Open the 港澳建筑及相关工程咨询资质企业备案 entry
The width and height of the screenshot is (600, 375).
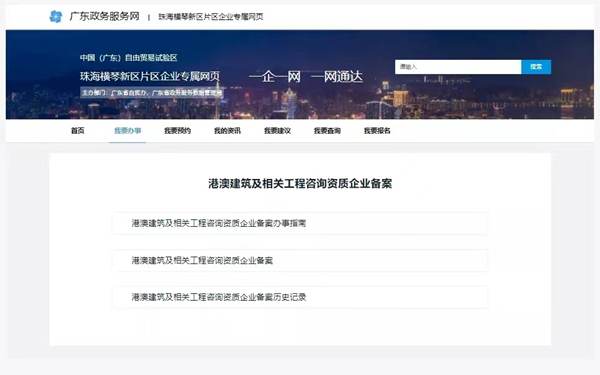click(x=300, y=260)
